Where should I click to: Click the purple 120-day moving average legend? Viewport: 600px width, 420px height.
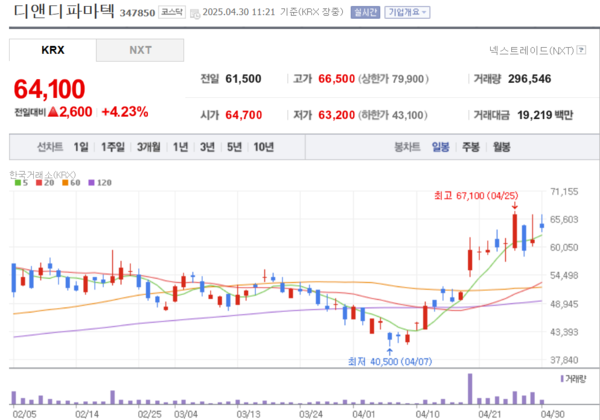click(x=101, y=183)
